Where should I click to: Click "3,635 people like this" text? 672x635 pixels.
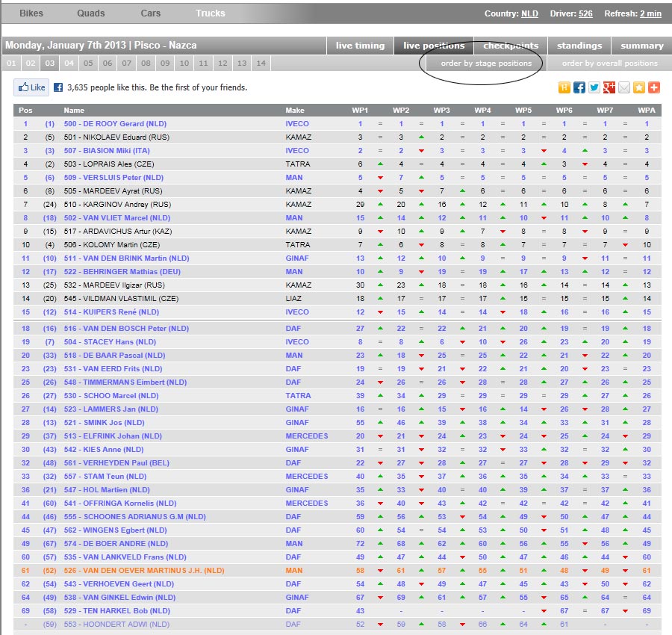coord(105,87)
